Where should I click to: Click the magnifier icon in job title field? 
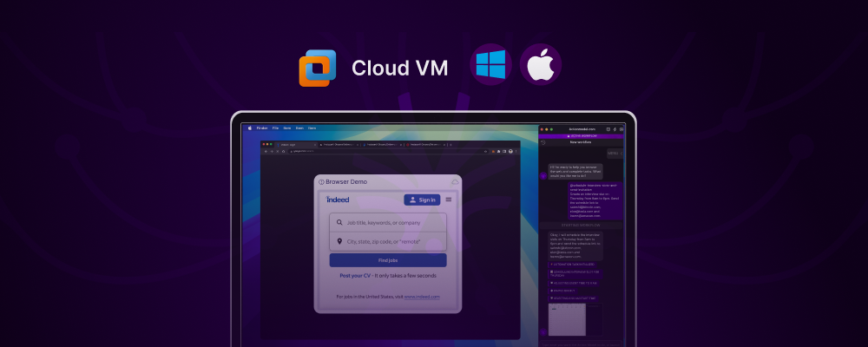coord(339,222)
